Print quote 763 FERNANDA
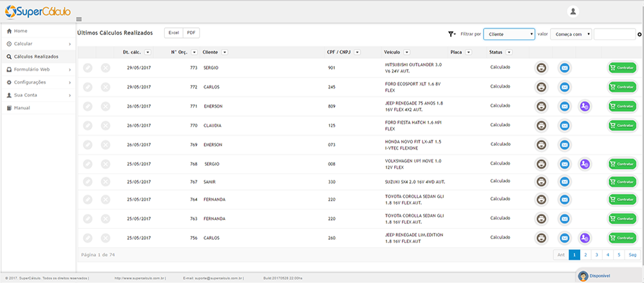 pyautogui.click(x=542, y=219)
